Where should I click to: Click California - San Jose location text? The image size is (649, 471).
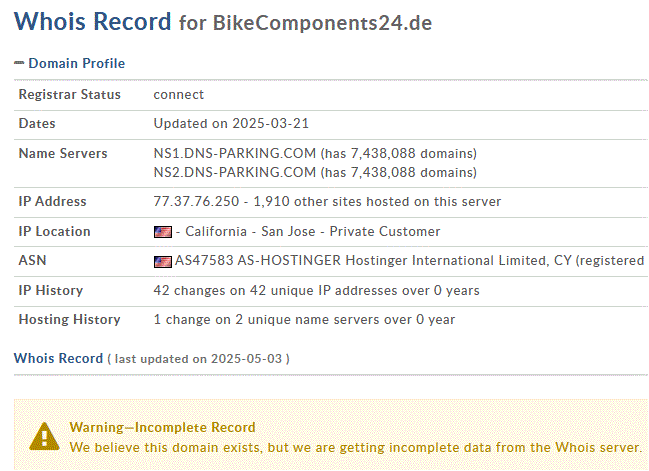click(250, 232)
